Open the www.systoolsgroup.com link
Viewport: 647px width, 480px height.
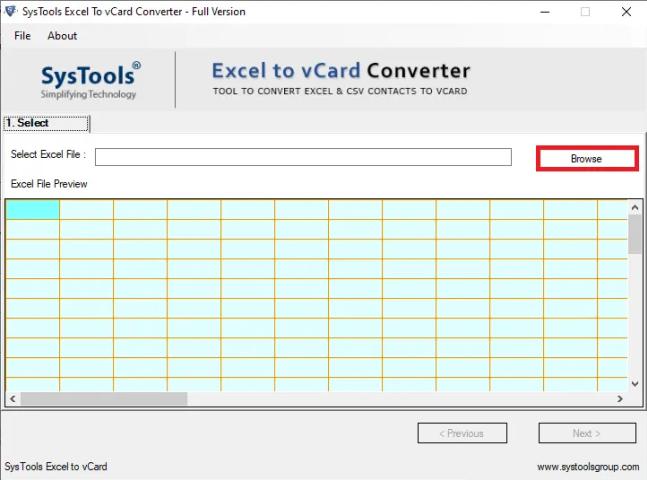click(x=587, y=467)
